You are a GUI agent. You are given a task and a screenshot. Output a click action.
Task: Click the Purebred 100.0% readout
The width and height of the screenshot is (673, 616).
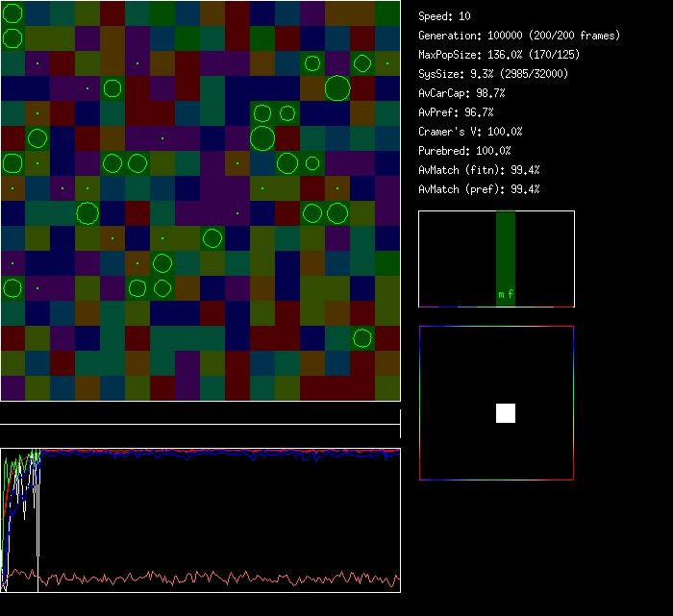464,151
